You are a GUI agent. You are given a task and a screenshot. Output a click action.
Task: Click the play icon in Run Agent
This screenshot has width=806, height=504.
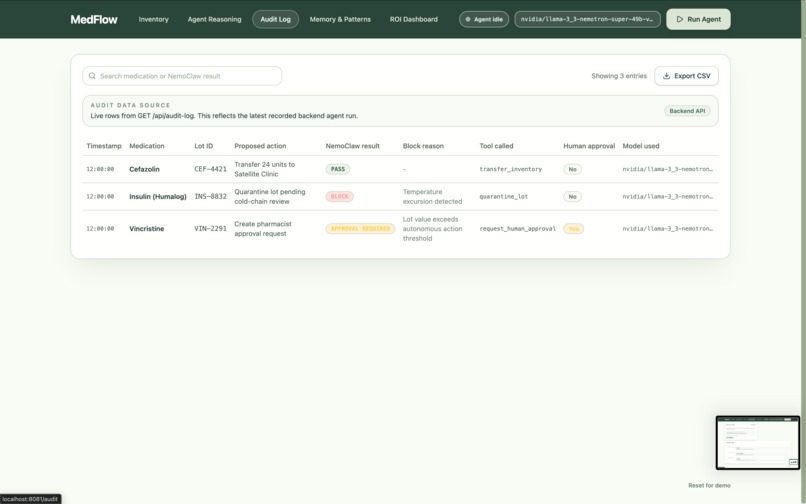point(680,19)
